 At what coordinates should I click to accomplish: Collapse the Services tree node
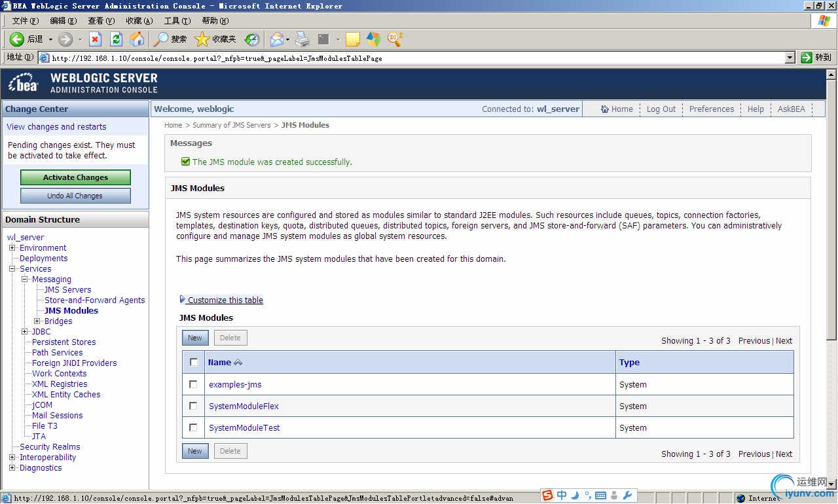12,269
